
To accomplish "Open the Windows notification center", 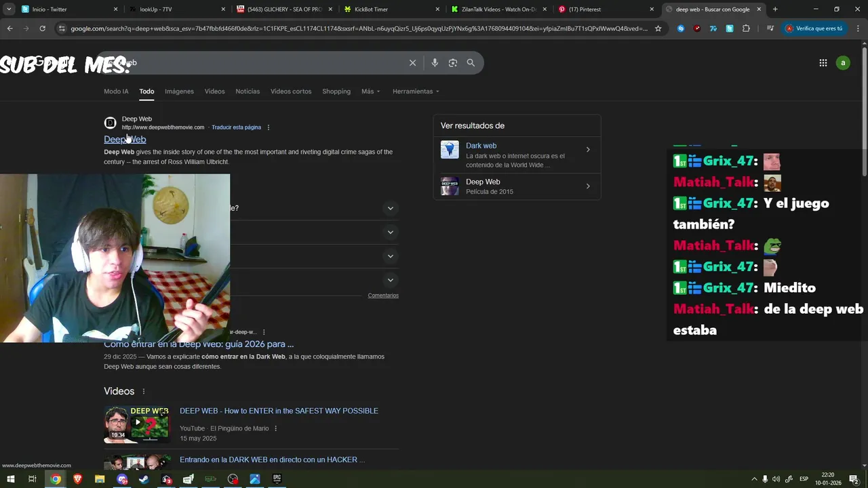I will 854,479.
